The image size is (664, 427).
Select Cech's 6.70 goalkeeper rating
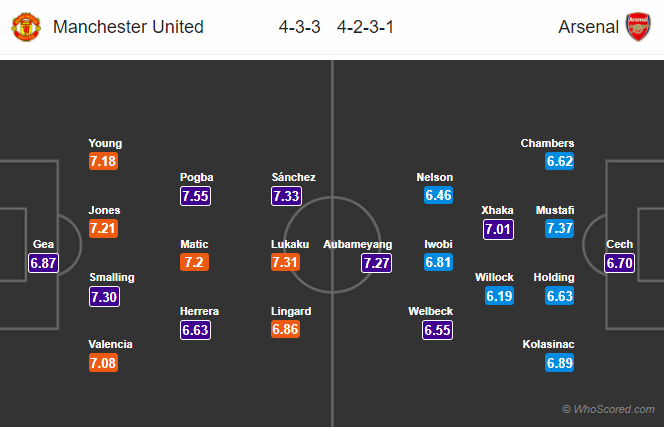click(x=620, y=263)
